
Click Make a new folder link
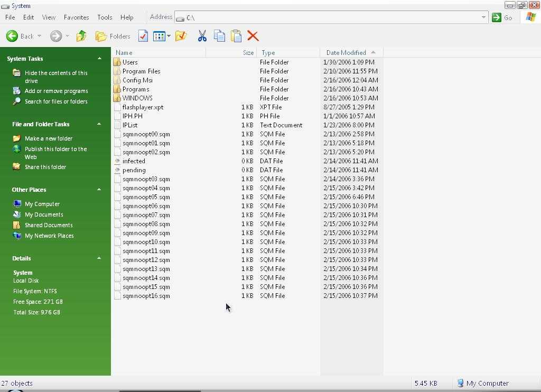49,138
